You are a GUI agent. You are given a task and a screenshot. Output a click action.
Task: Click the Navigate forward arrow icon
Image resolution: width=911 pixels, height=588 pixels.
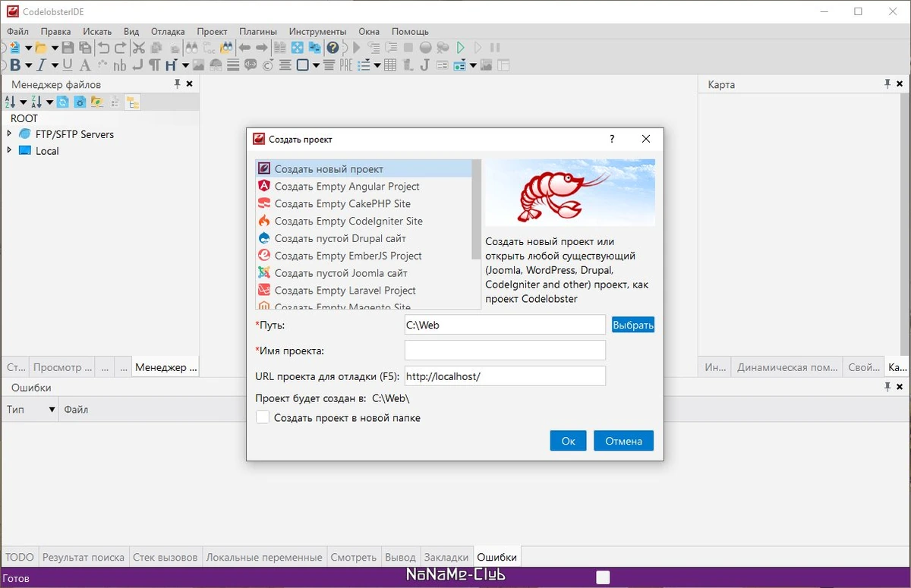pos(261,48)
